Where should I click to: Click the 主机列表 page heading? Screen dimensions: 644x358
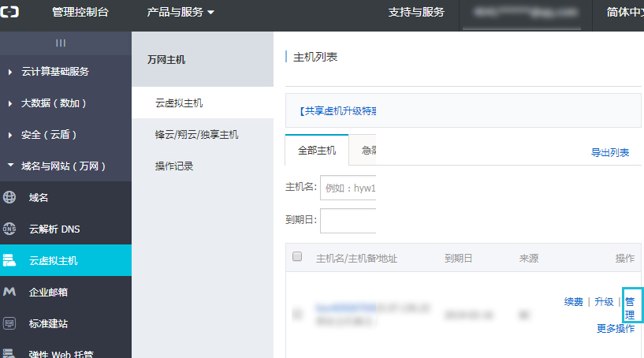click(x=315, y=57)
